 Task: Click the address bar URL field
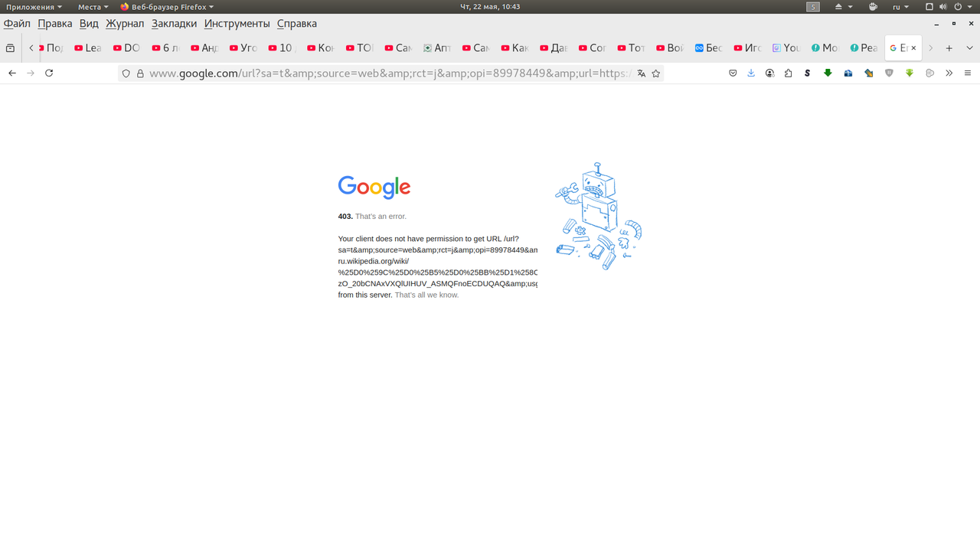point(390,73)
